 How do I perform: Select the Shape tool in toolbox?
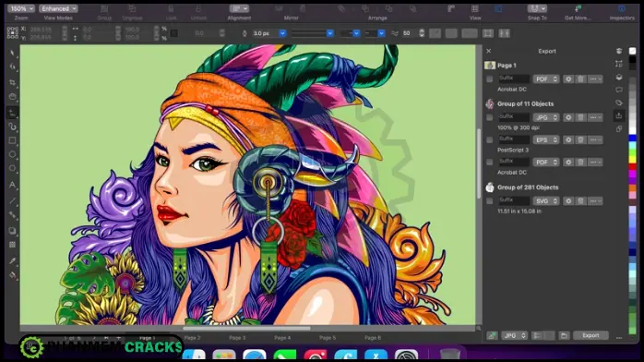[x=12, y=66]
